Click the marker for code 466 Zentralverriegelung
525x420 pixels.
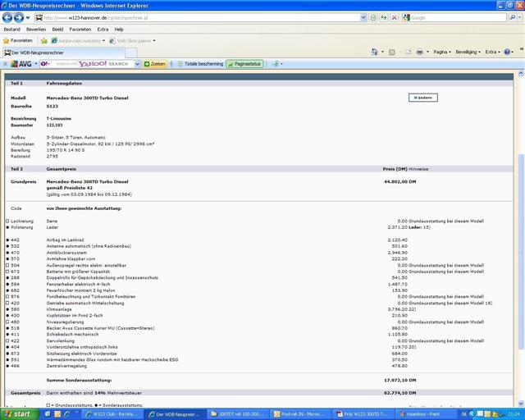(x=7, y=366)
